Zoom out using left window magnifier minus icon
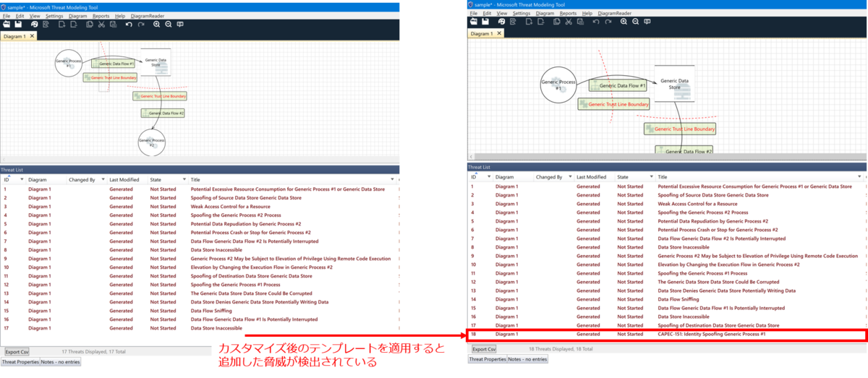 169,24
